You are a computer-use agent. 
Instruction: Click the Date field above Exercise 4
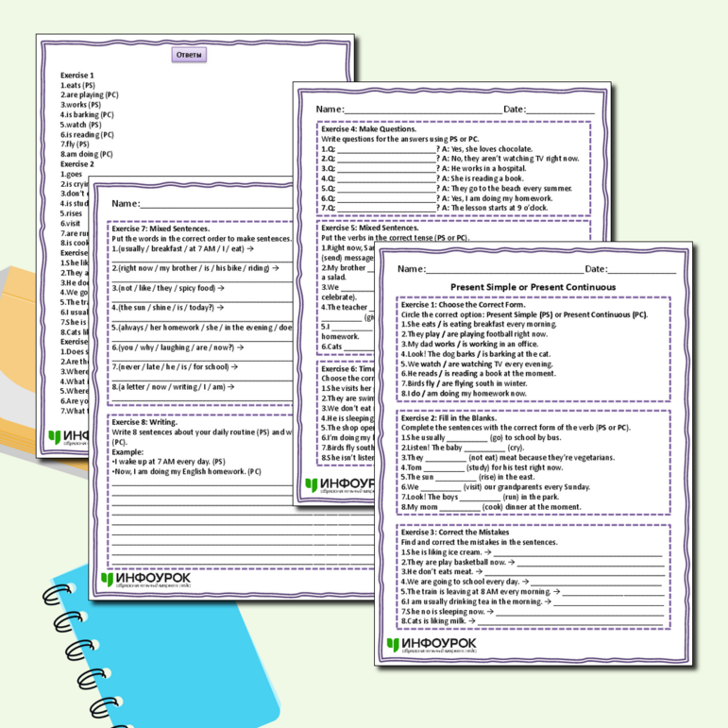tap(561, 110)
